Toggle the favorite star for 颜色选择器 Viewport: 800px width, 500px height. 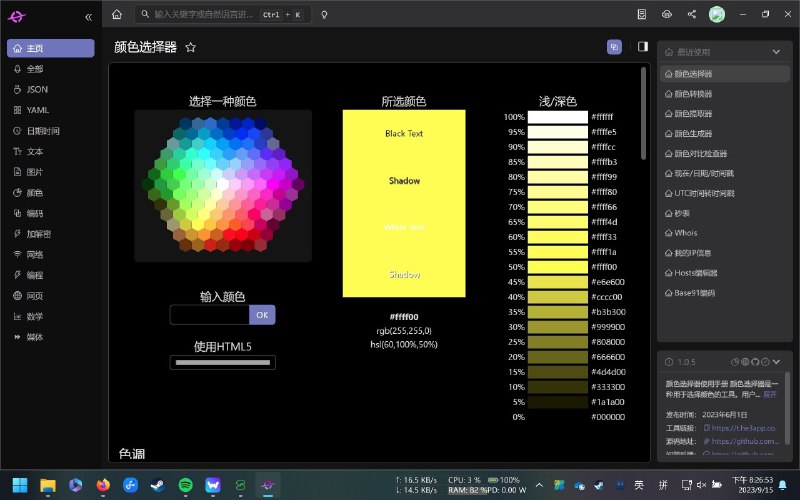[191, 47]
